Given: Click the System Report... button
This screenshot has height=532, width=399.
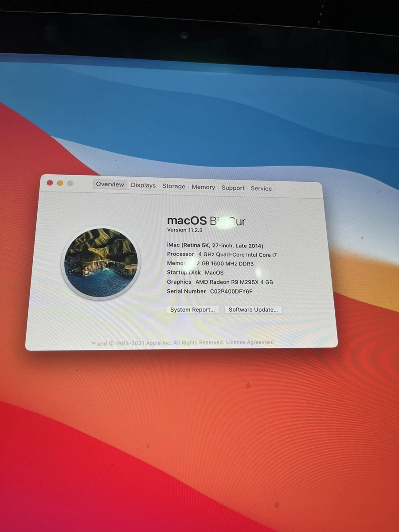Looking at the screenshot, I should coord(192,309).
